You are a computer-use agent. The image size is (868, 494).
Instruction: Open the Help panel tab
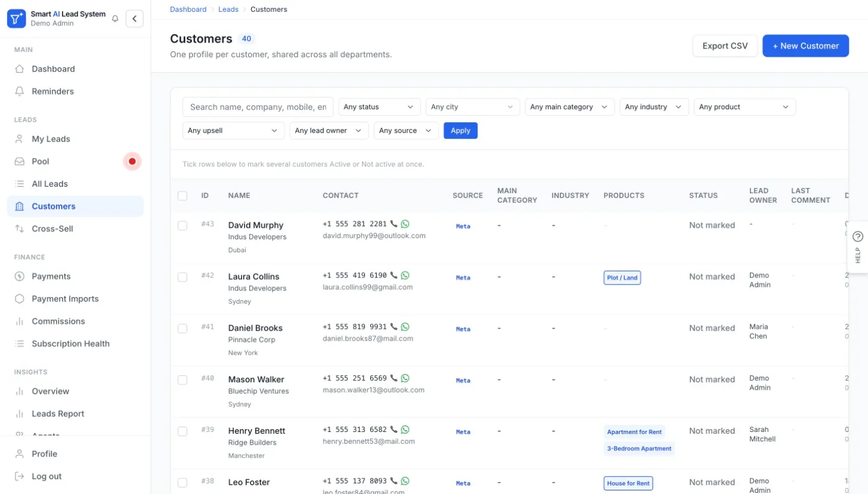(858, 247)
